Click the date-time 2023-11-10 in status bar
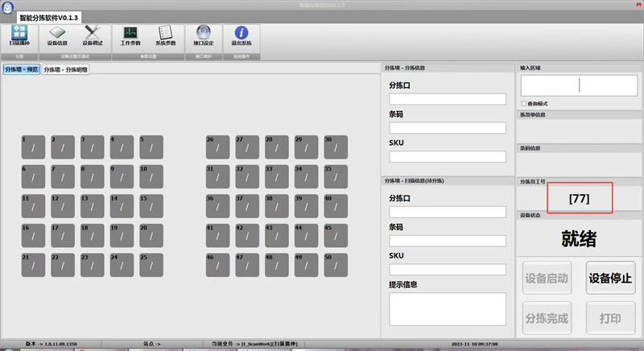Viewport: 644px width, 351px height. coord(475,344)
